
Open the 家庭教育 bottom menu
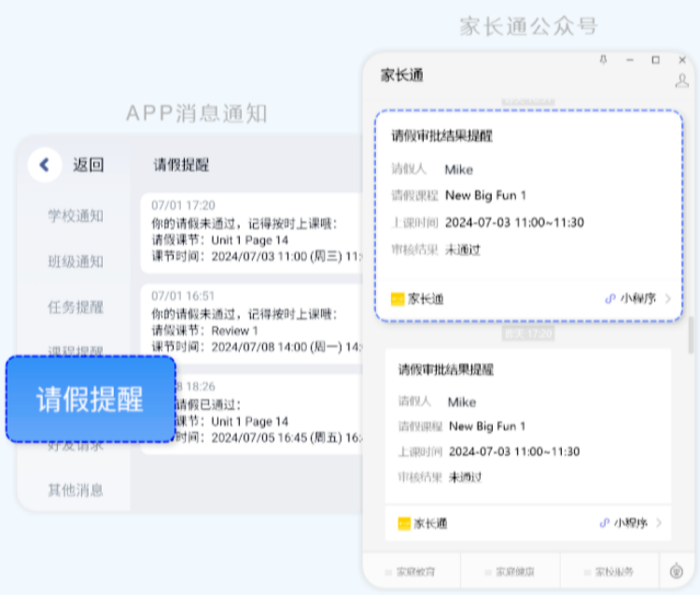(411, 572)
